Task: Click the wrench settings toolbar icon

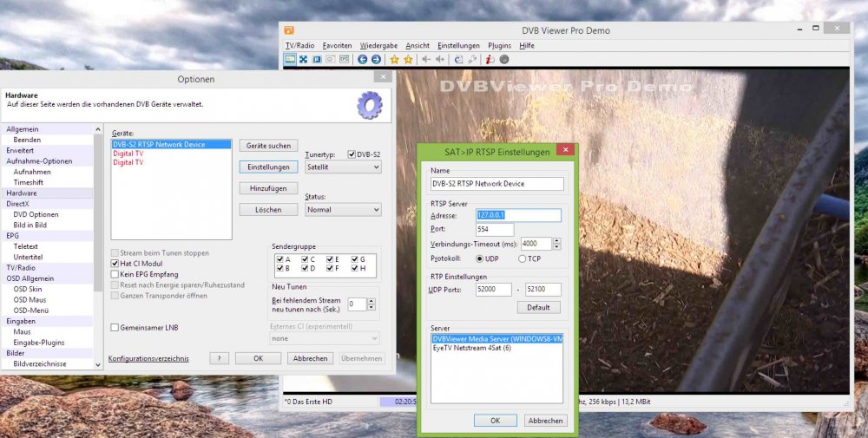Action: coord(472,60)
